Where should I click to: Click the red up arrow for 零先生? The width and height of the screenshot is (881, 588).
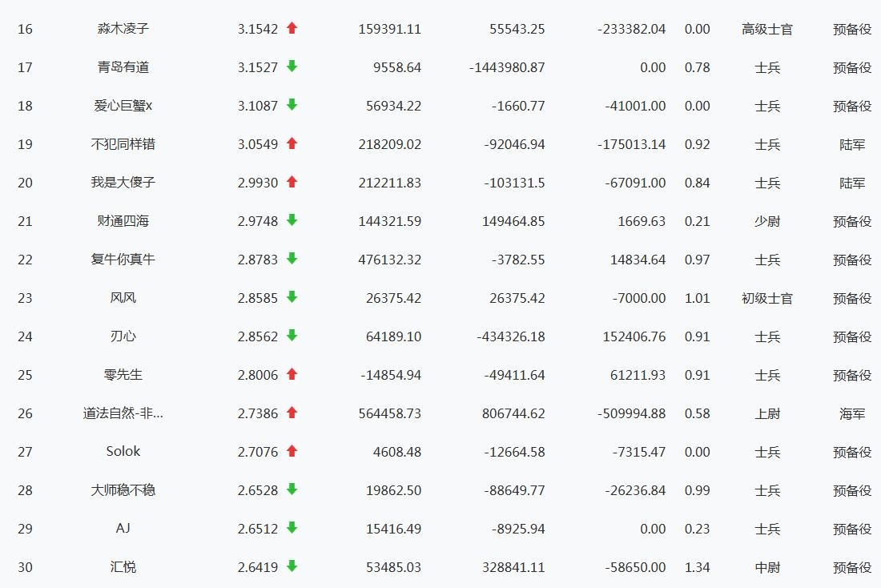click(292, 374)
